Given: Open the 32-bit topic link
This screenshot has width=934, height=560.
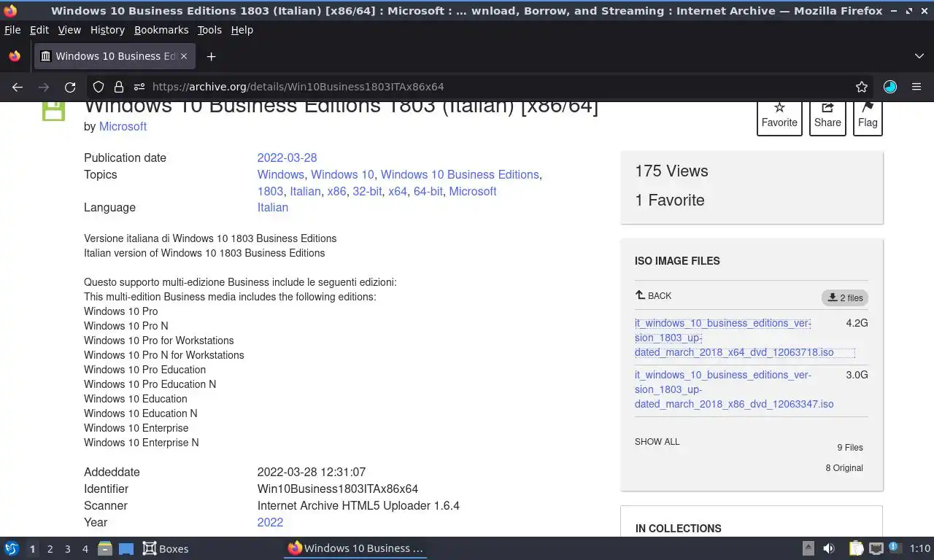Looking at the screenshot, I should (367, 191).
